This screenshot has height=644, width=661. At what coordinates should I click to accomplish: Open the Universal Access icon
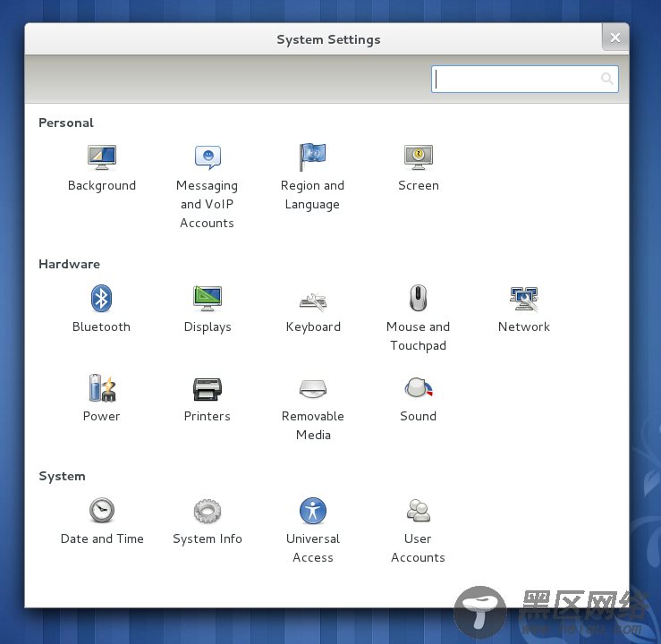coord(313,511)
